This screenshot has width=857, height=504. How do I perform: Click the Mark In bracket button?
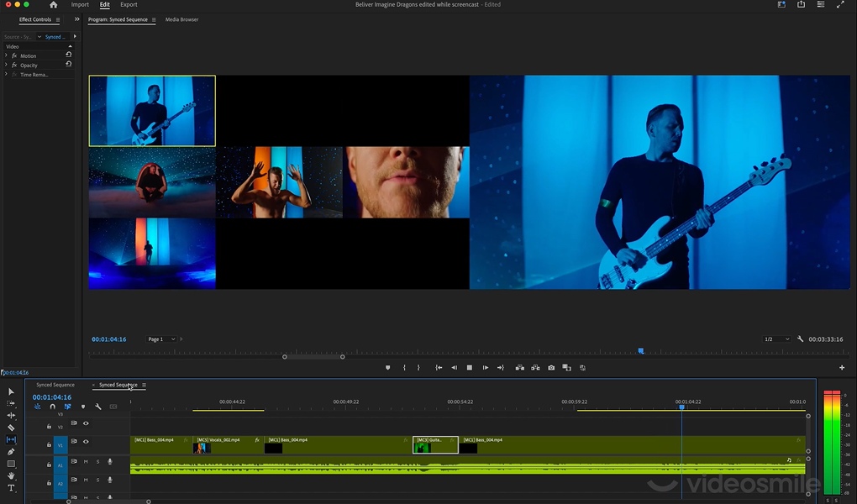pos(404,368)
